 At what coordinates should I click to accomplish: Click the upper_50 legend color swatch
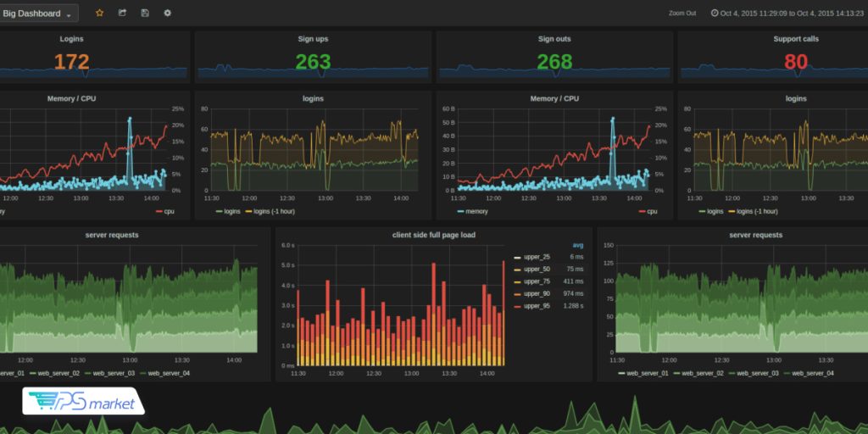coord(517,270)
